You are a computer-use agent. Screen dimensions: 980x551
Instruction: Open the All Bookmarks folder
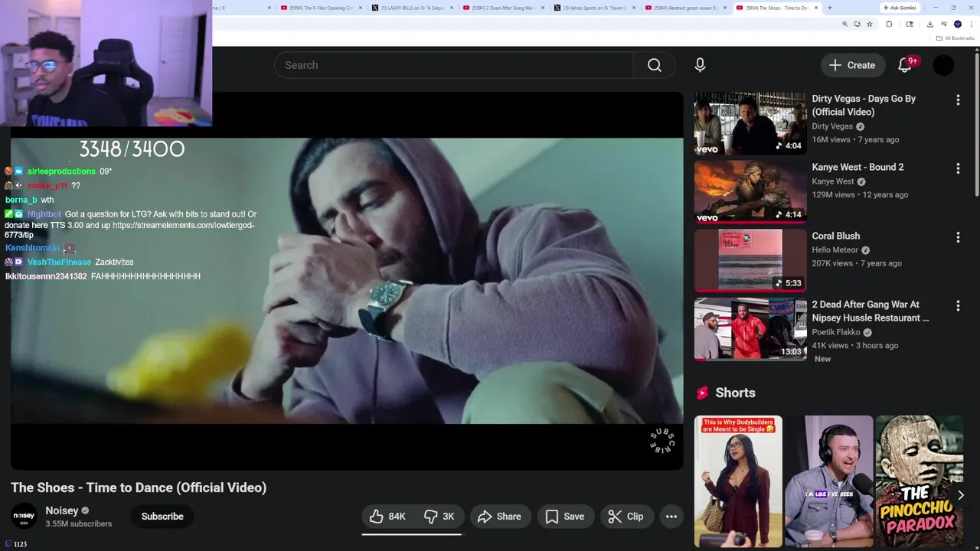(955, 38)
